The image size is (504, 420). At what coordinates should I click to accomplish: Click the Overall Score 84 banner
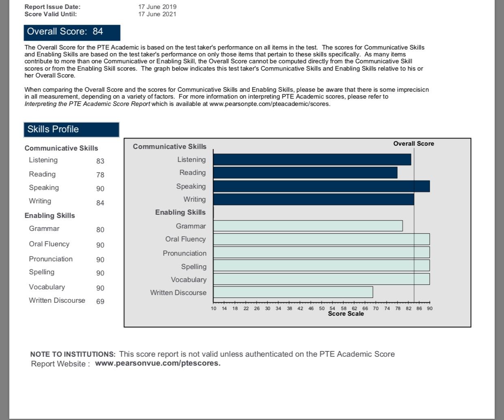point(72,32)
